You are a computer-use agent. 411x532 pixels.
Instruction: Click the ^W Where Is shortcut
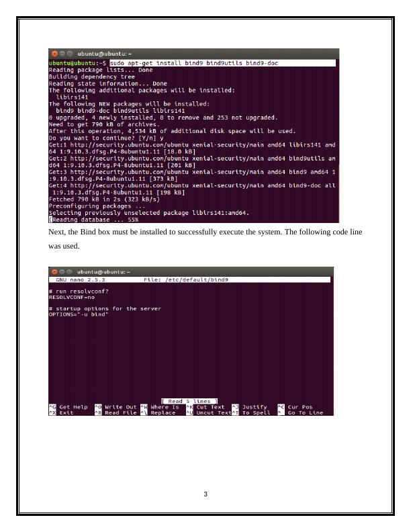coord(160,407)
